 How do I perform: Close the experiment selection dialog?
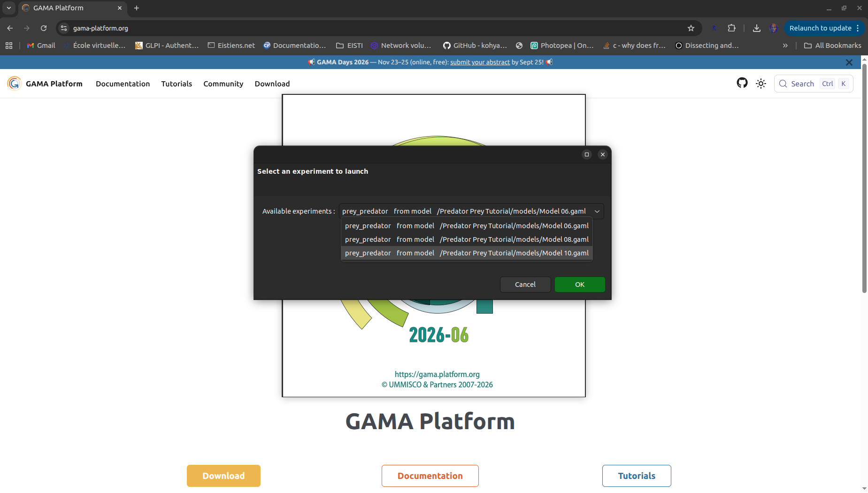tap(603, 154)
